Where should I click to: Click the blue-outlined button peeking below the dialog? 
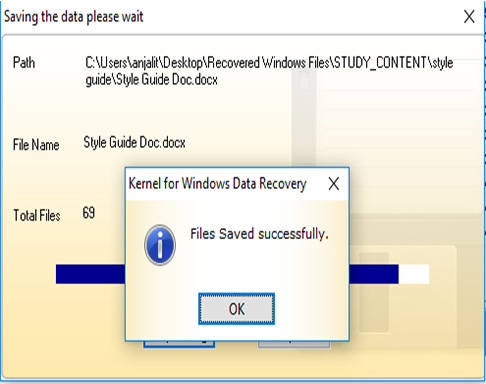179,344
